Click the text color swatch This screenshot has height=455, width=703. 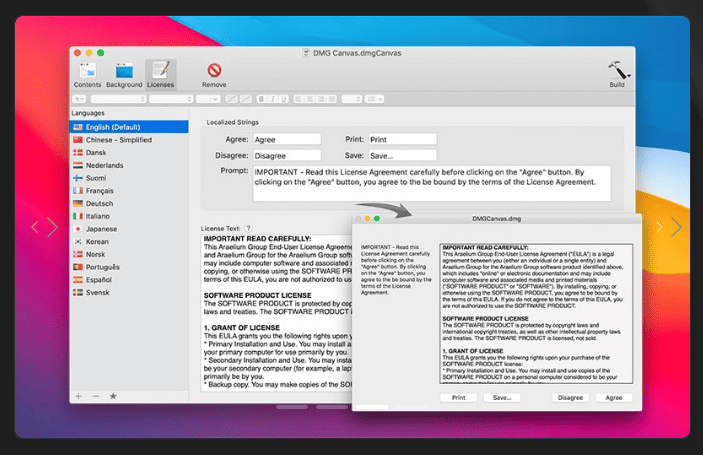click(231, 99)
